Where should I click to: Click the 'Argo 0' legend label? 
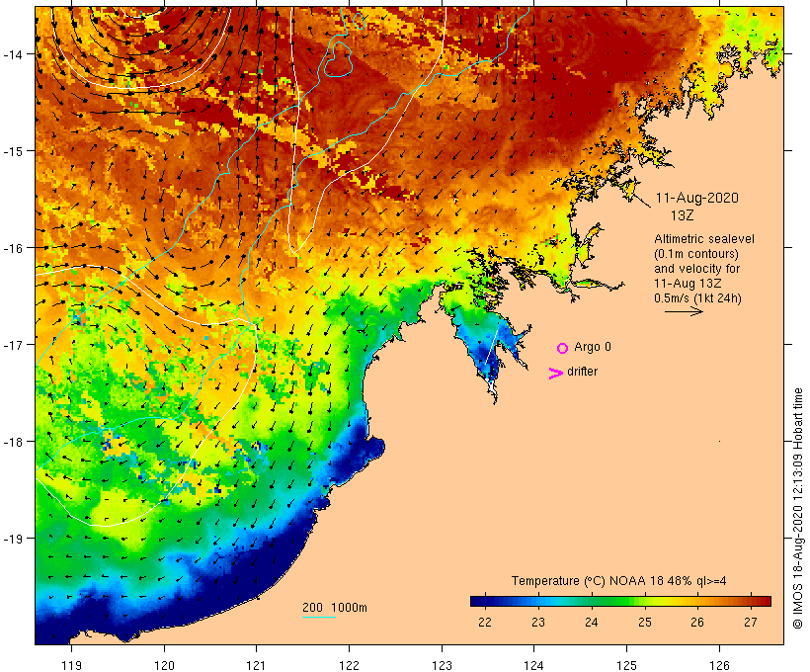pyautogui.click(x=593, y=347)
